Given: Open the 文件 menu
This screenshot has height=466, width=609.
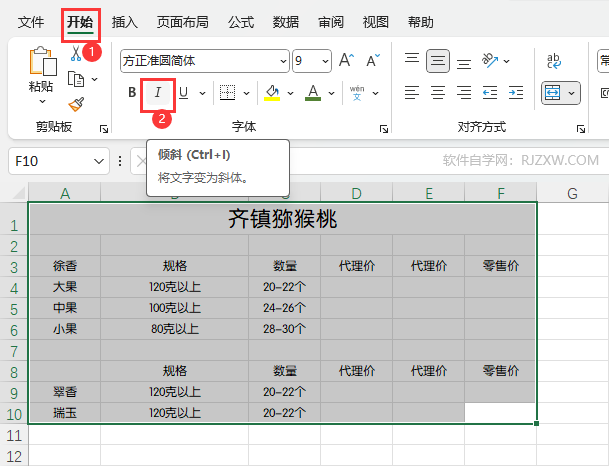Looking at the screenshot, I should 31,22.
